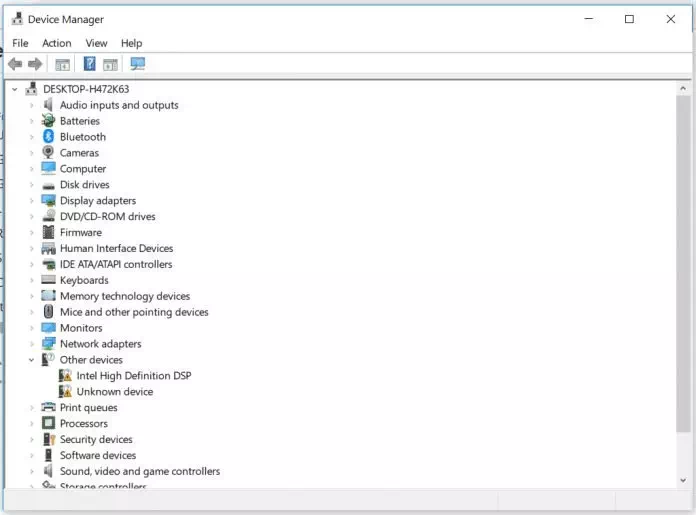The image size is (696, 515).
Task: Click the Monitors category icon
Action: click(48, 328)
